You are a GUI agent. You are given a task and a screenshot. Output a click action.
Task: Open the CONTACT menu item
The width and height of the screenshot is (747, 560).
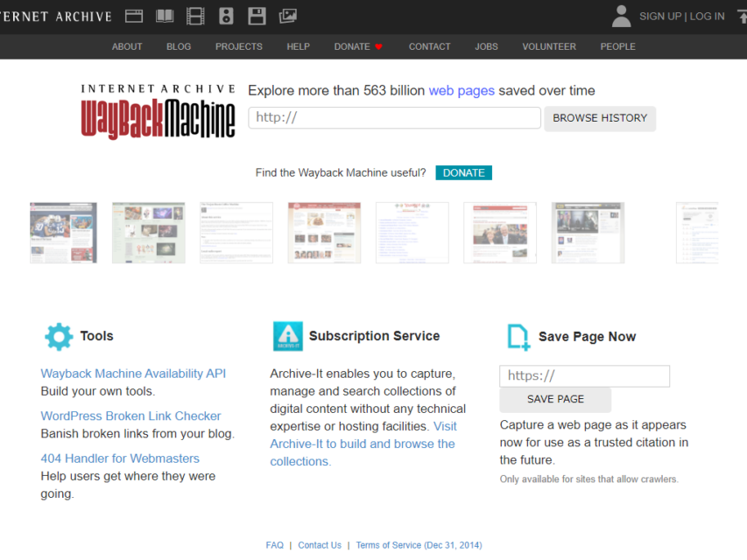tap(429, 46)
